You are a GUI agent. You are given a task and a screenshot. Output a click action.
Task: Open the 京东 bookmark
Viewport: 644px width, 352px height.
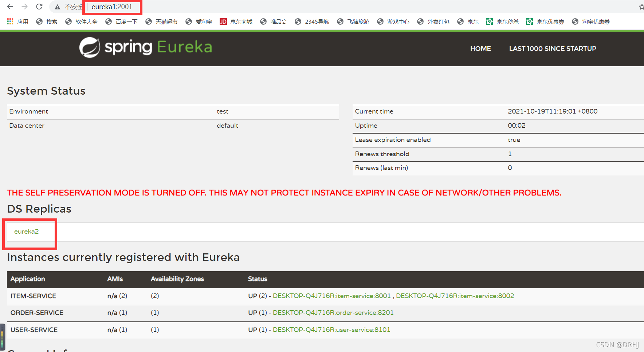click(x=468, y=21)
